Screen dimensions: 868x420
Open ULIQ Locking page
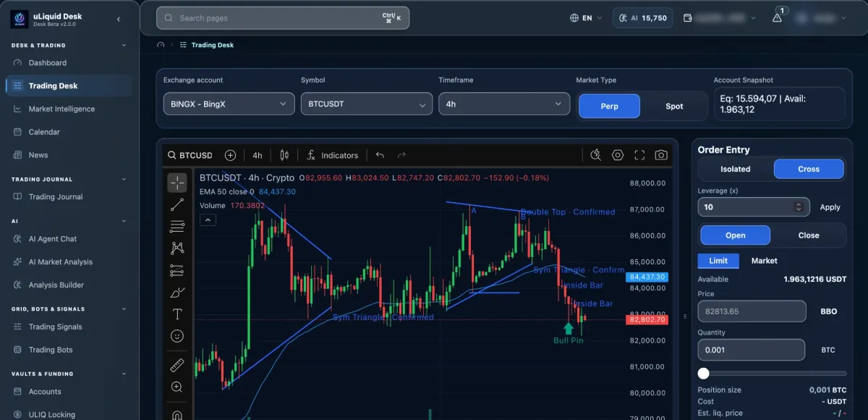51,415
